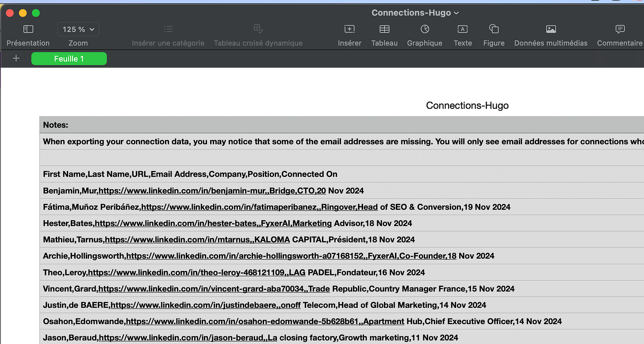
Task: Click the "Advisor,18 Nov 2024" text
Action: (373, 224)
